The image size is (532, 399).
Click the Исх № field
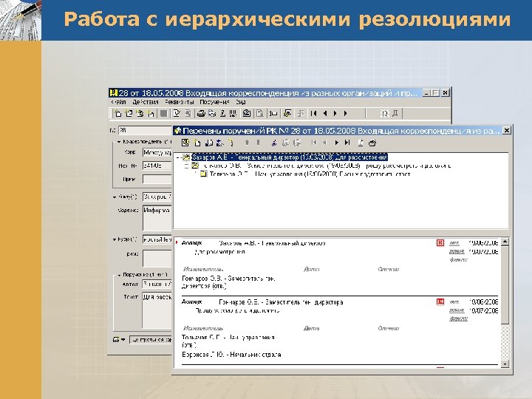(x=157, y=166)
